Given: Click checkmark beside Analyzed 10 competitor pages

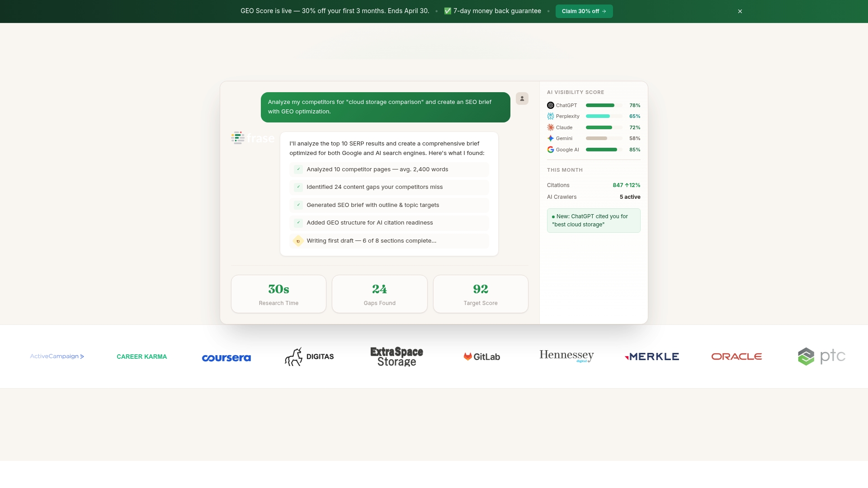Looking at the screenshot, I should tap(298, 169).
